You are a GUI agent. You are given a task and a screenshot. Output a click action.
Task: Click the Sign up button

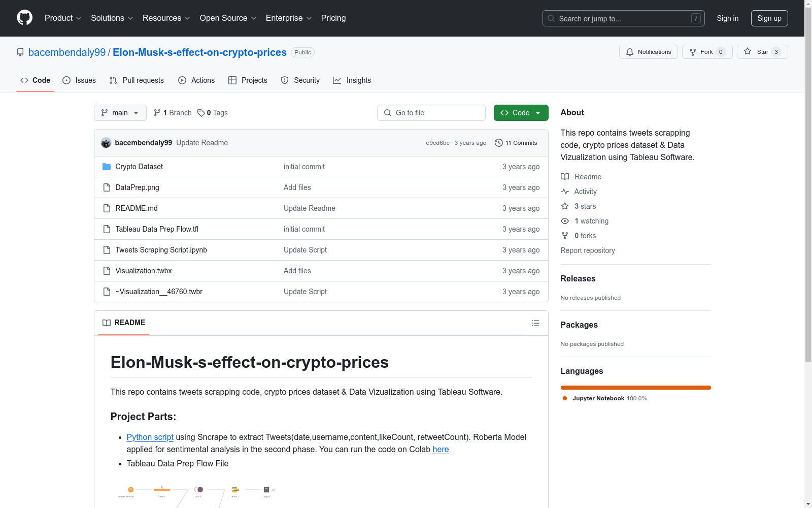769,18
